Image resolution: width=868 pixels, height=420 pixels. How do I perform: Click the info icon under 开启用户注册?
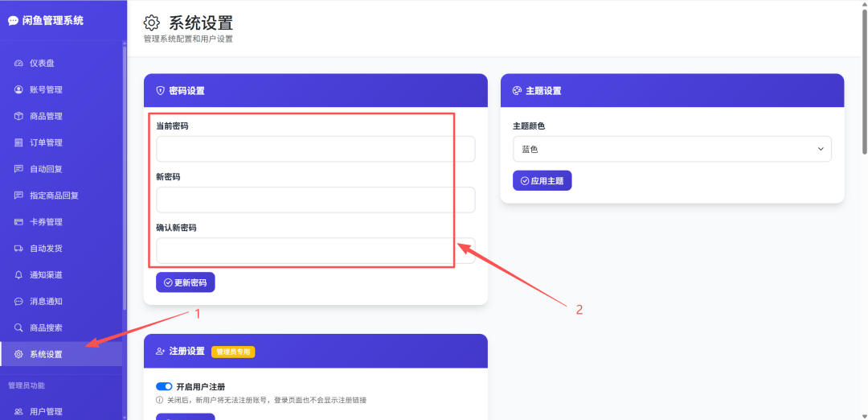159,400
